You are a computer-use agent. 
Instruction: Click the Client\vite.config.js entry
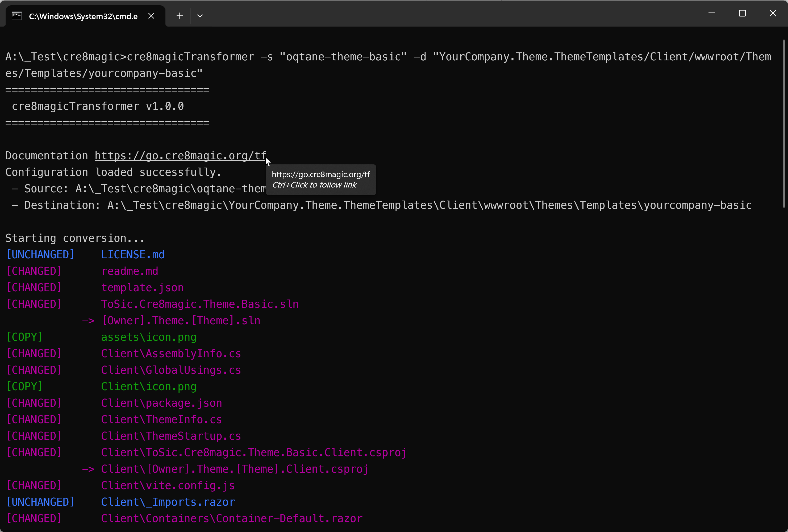[168, 485]
